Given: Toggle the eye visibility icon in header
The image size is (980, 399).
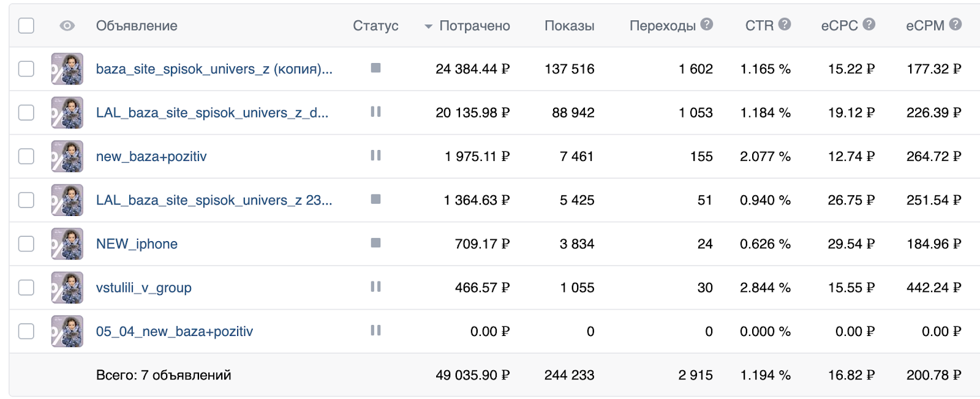Looking at the screenshot, I should point(67,26).
